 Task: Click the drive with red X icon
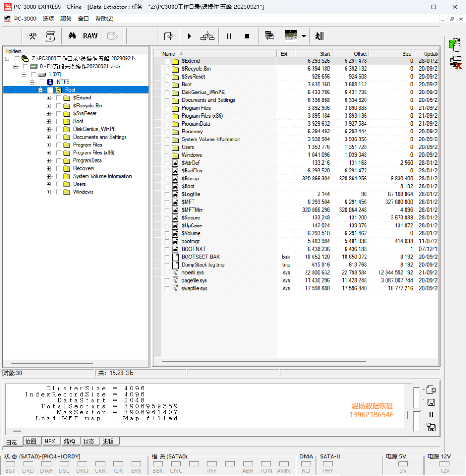click(x=456, y=63)
